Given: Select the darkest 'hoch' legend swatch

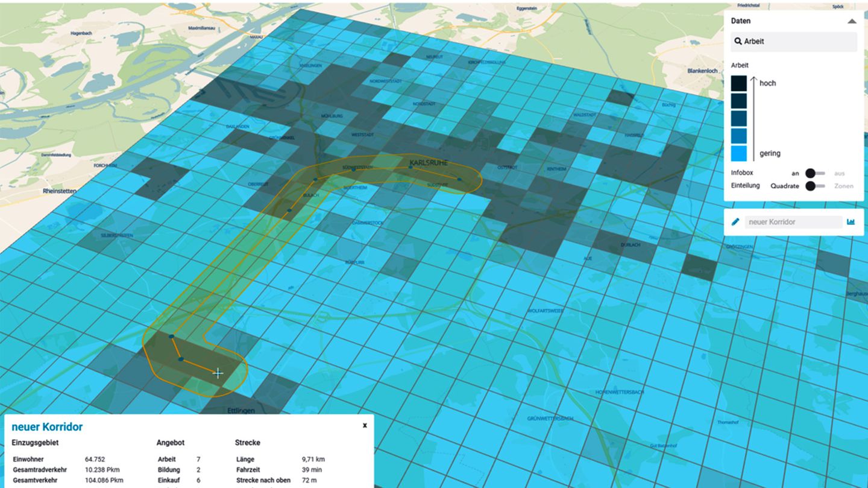Looking at the screenshot, I should [x=739, y=83].
